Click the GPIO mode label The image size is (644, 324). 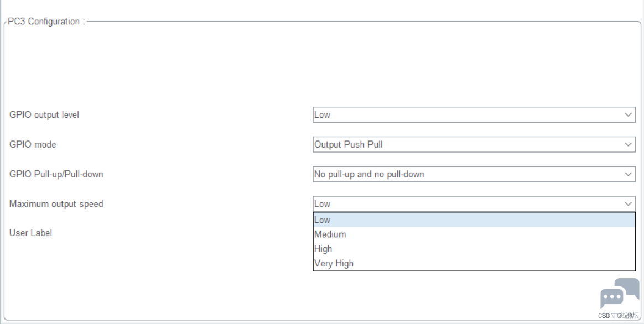pos(33,144)
